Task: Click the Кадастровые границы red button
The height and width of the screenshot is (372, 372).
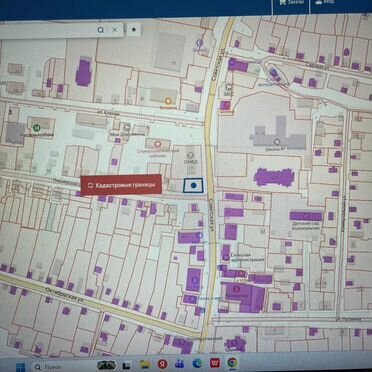Action: click(121, 185)
